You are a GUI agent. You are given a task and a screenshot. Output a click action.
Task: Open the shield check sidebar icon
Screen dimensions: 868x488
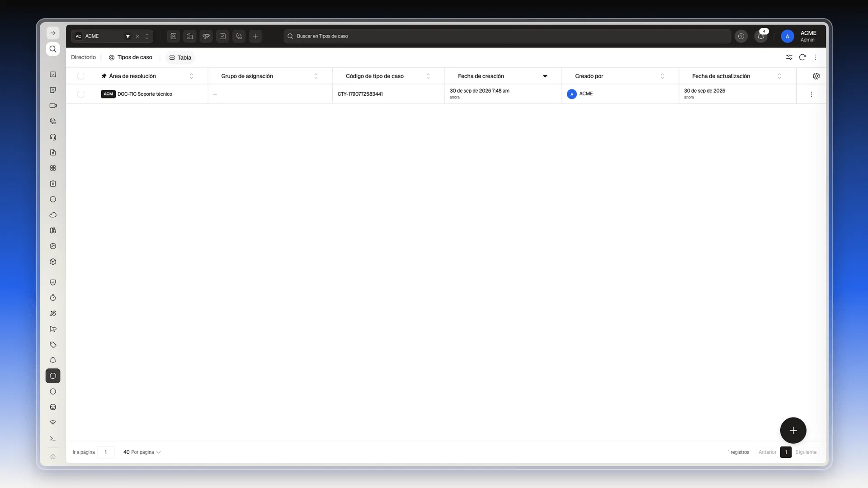pyautogui.click(x=53, y=282)
